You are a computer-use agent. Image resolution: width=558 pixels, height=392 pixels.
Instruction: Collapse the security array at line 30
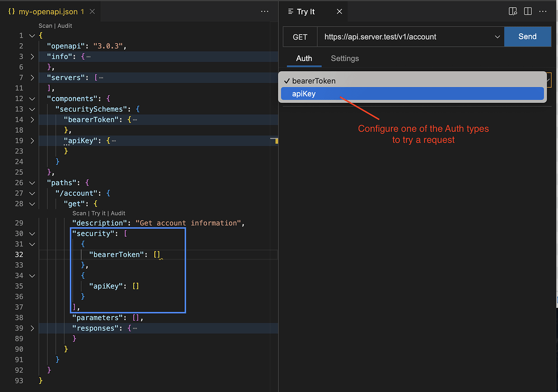[32, 234]
